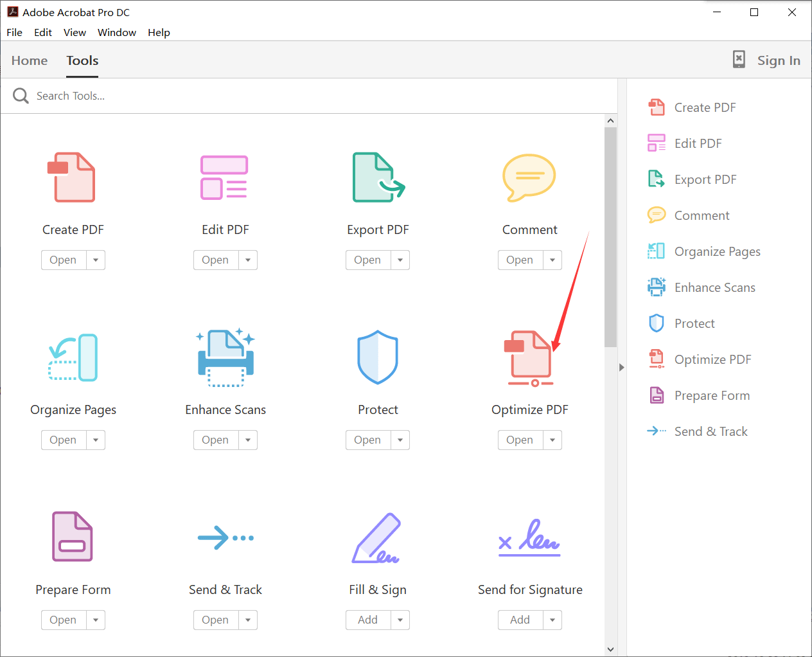
Task: Click the mobile device icon beside Sign In
Action: 739,60
